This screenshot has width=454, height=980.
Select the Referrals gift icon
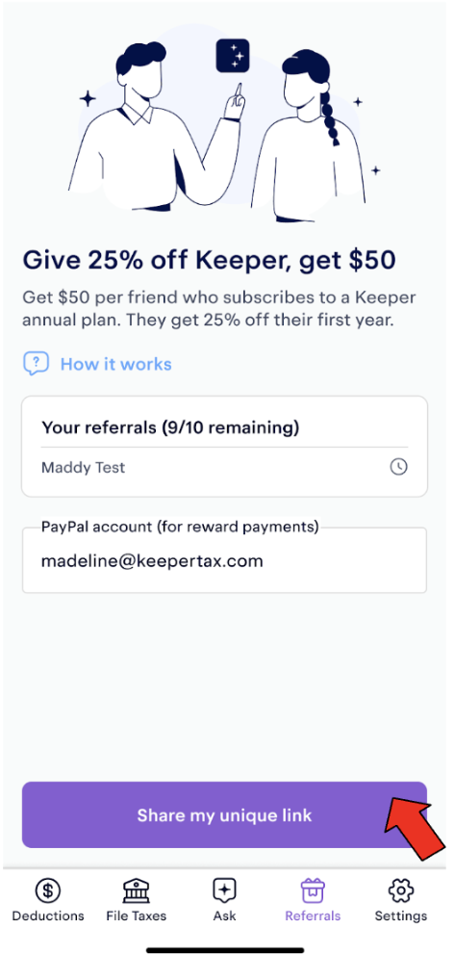(x=313, y=890)
